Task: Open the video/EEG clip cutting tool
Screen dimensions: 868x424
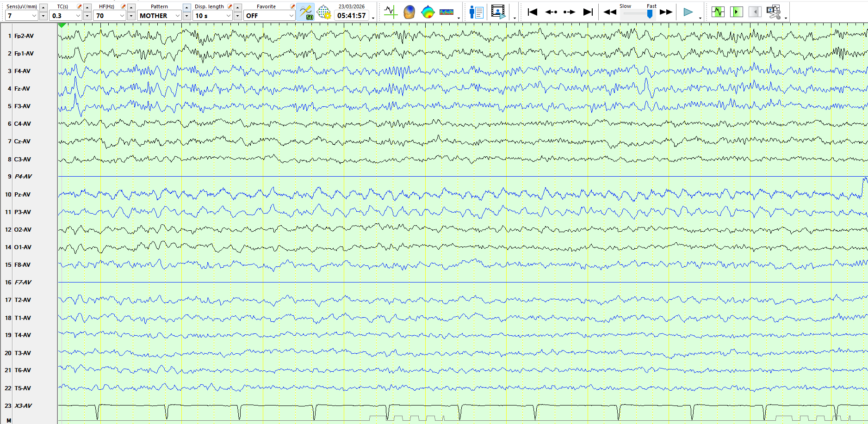Action: 774,12
